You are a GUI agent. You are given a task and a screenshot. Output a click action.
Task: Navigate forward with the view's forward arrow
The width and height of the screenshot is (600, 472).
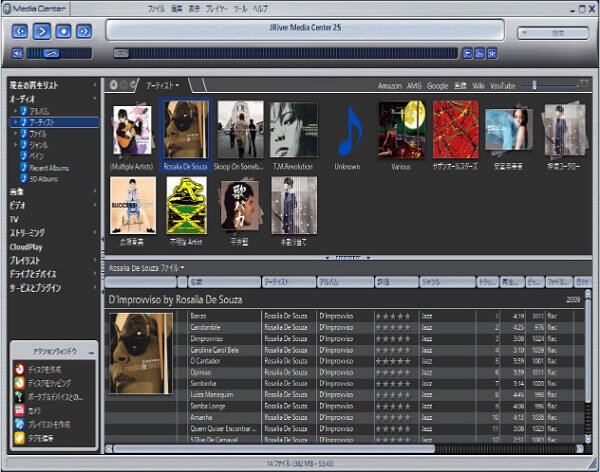coord(123,85)
